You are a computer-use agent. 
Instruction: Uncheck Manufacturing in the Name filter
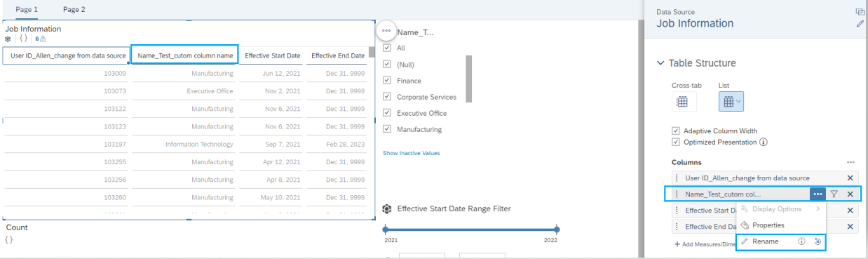(x=387, y=129)
